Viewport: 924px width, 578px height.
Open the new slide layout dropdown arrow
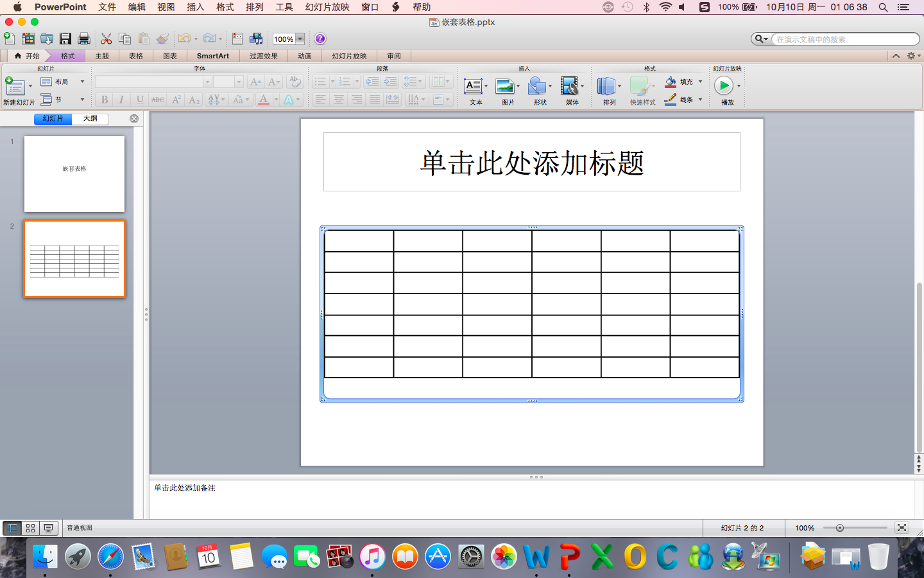click(x=30, y=85)
